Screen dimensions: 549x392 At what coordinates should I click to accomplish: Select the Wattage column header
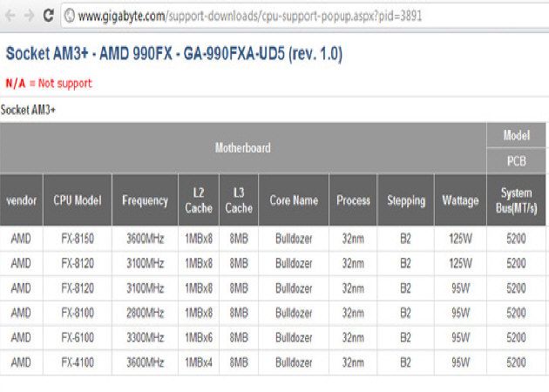click(459, 200)
